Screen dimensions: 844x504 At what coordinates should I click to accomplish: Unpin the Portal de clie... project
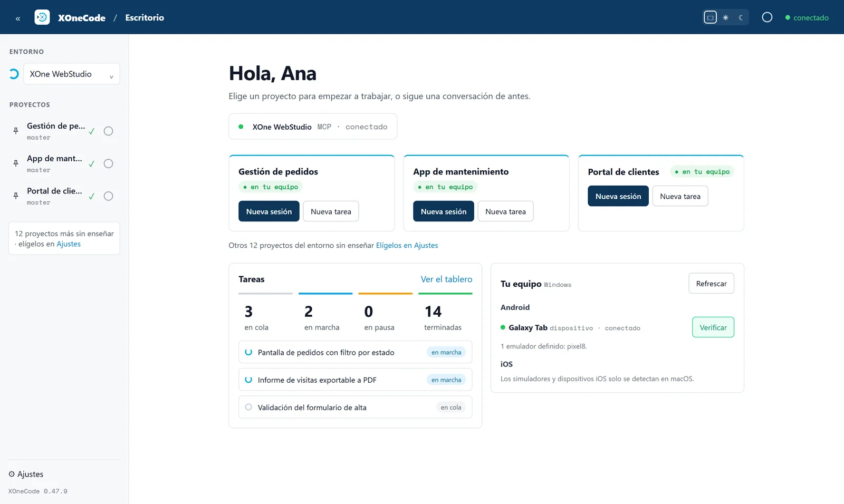(16, 196)
